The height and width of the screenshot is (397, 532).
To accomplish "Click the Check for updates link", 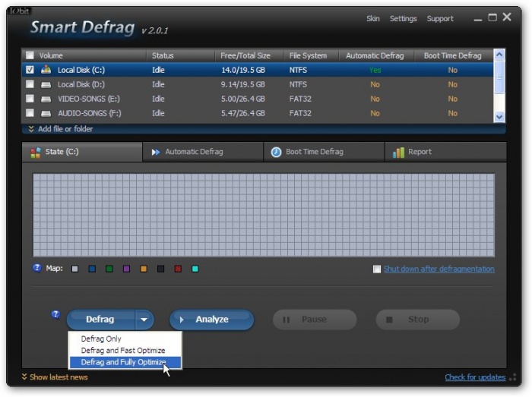I will click(475, 377).
